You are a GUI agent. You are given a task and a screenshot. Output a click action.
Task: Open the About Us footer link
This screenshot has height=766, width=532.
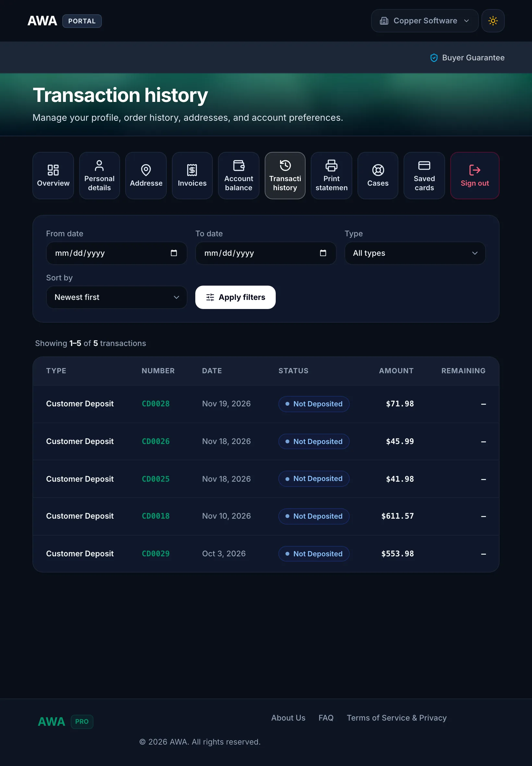(x=288, y=718)
